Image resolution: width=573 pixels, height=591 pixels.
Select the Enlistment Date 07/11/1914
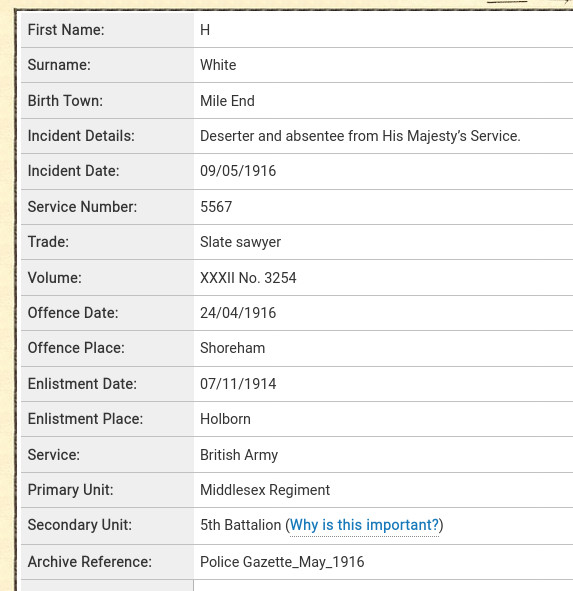238,384
